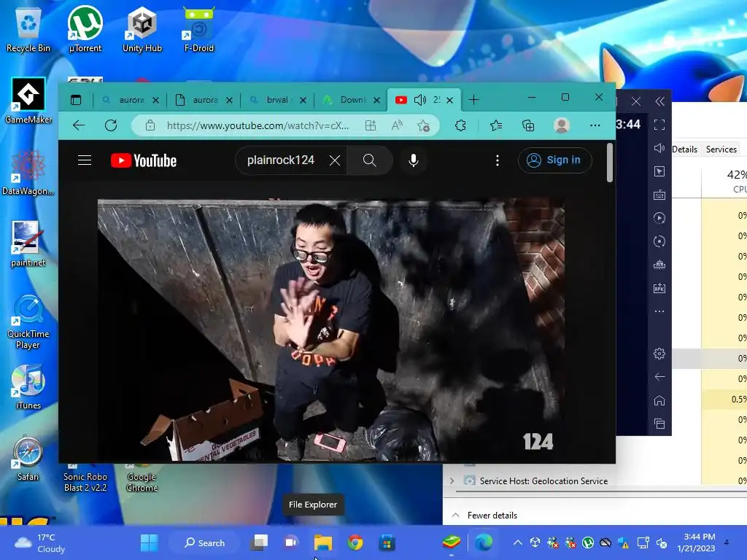Open the Edge favorites list

coord(496,125)
